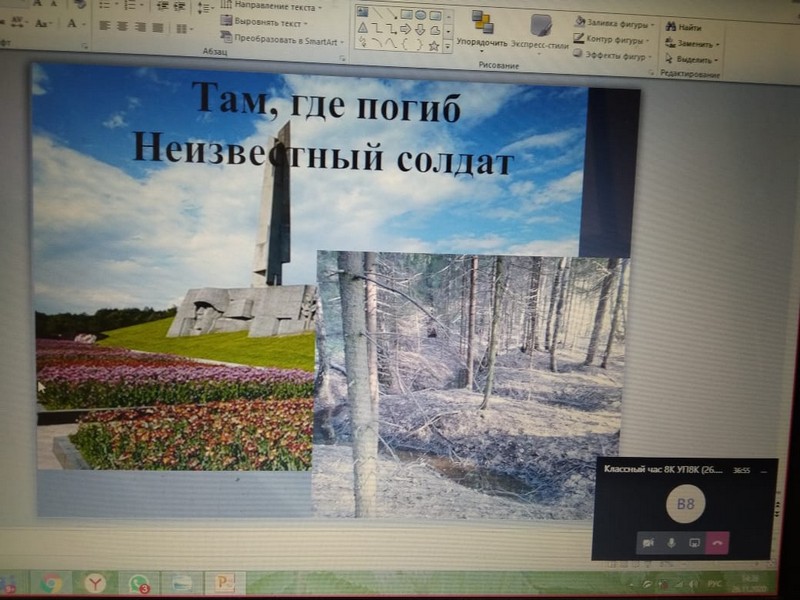The width and height of the screenshot is (800, 600).
Task: Click the Заменить button
Action: pyautogui.click(x=692, y=44)
